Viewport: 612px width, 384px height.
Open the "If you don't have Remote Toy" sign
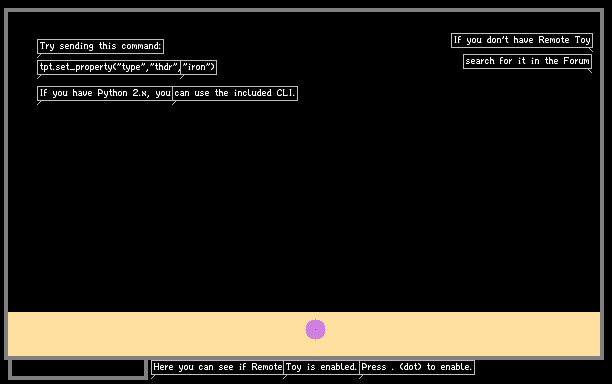click(522, 40)
